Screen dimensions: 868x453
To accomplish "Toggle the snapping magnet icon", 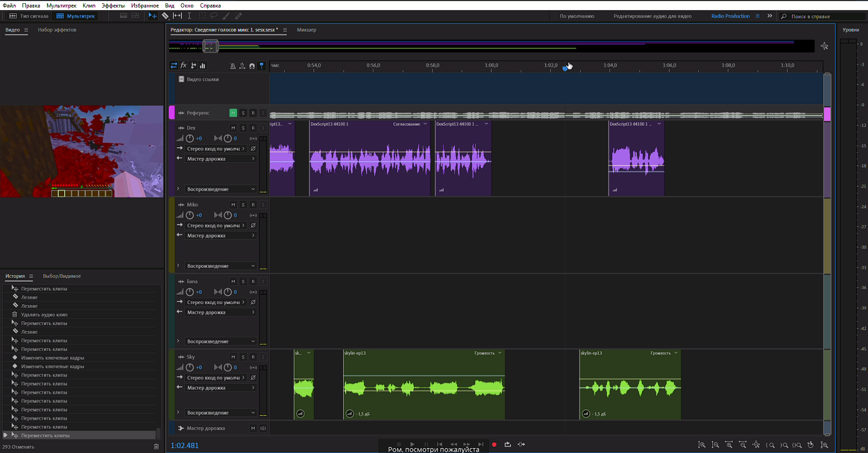I will (x=252, y=66).
